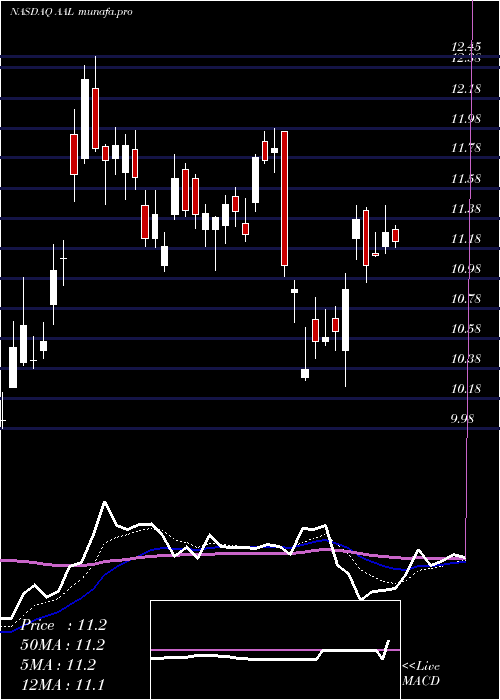Click the 11.58 price axis label
500x700 pixels.
tap(466, 179)
